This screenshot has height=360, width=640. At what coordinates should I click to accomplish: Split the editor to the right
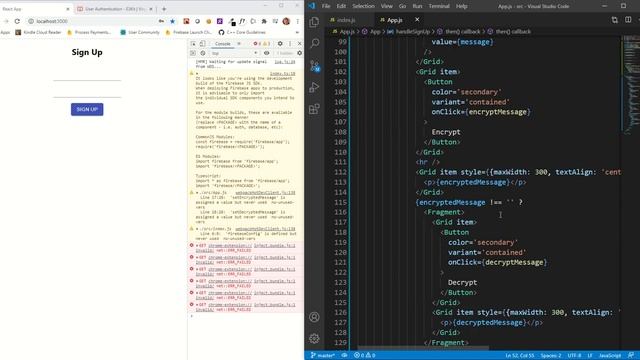click(628, 20)
